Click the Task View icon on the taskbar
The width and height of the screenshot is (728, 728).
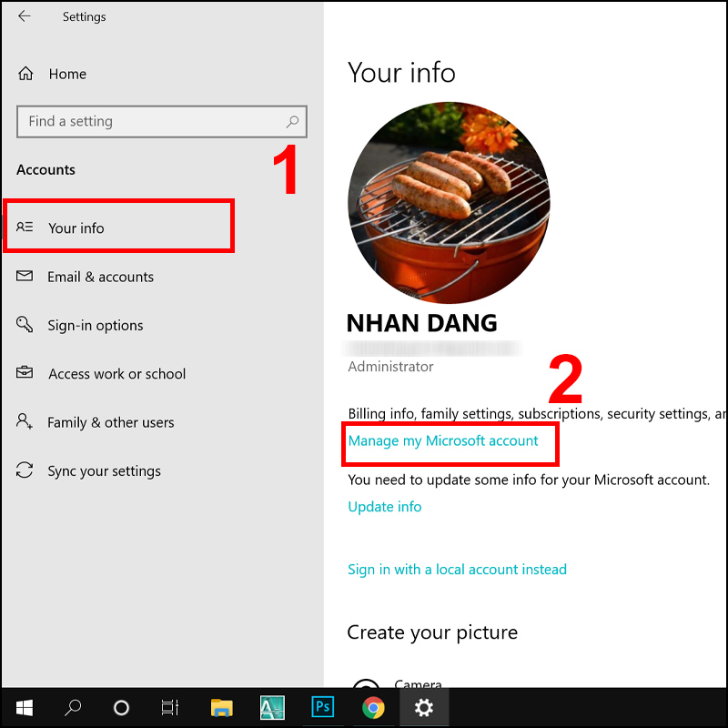tap(169, 707)
